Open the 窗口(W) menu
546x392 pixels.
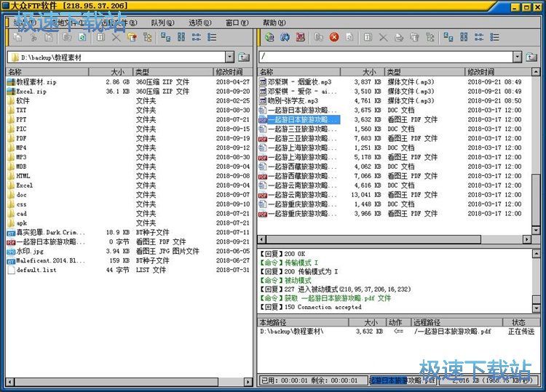tap(237, 23)
